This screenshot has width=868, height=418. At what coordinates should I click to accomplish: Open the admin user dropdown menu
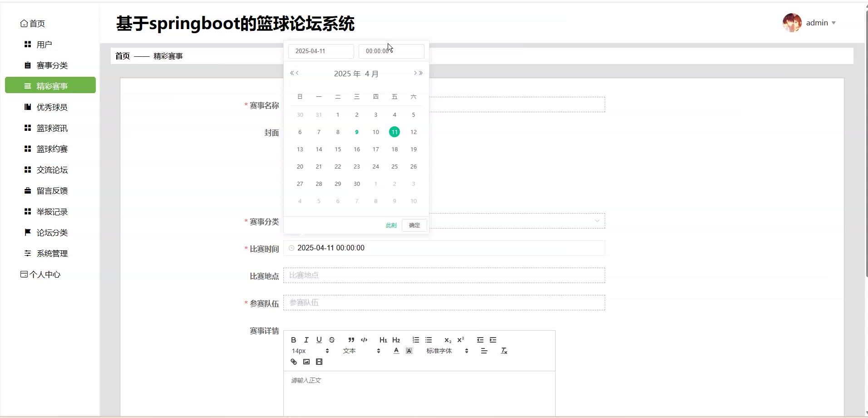click(x=821, y=23)
